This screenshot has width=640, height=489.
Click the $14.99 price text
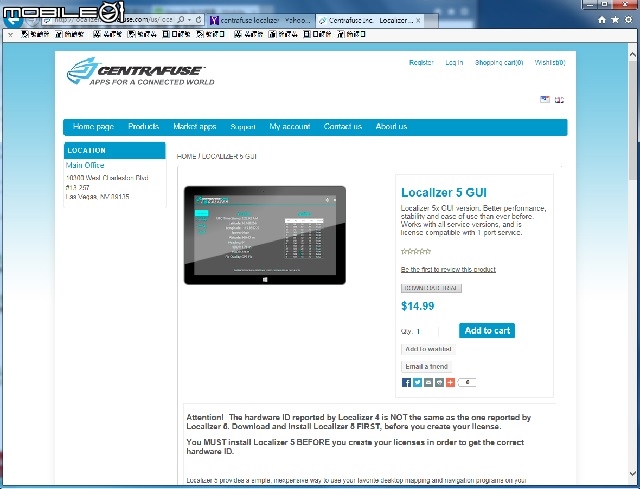tap(418, 306)
